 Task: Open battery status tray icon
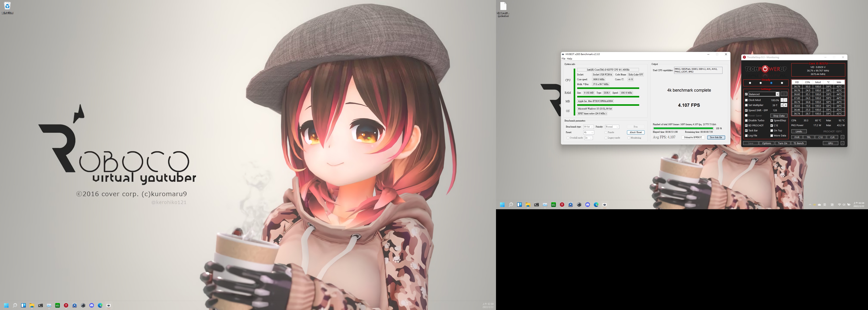(x=849, y=205)
